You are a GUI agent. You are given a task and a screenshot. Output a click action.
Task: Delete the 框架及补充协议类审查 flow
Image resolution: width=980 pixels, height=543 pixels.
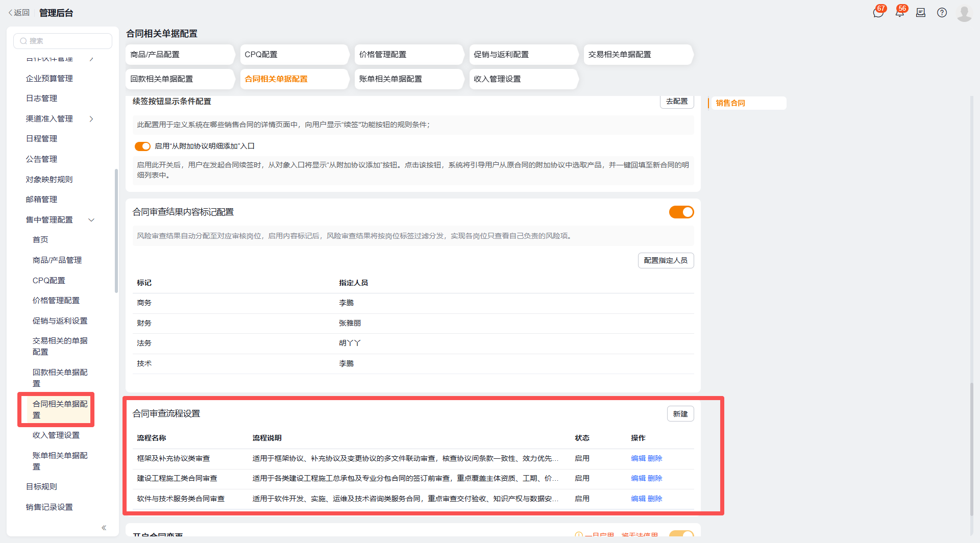click(655, 458)
